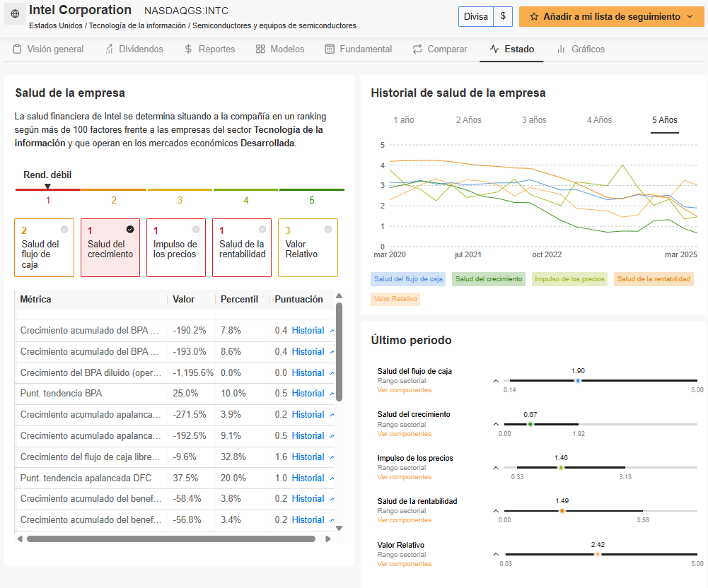Select the 4 Años chart range

click(x=599, y=120)
